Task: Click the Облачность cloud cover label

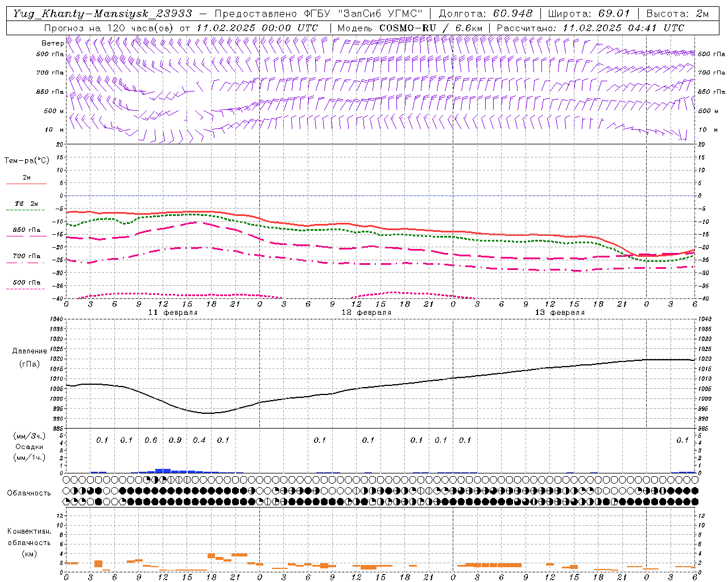Action: (29, 493)
